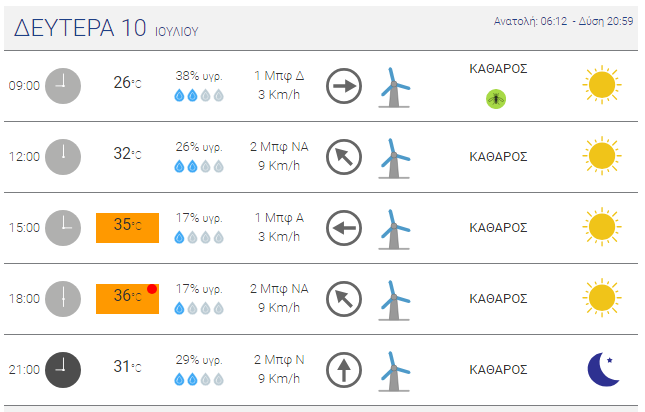The width and height of the screenshot is (645, 412).
Task: Click the dark clock icon for 21:00
Action: click(x=63, y=370)
